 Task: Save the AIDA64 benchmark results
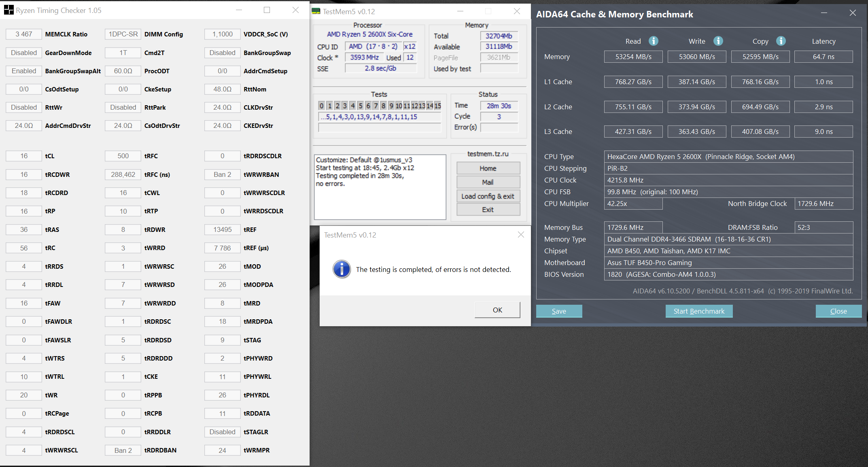[x=559, y=311]
